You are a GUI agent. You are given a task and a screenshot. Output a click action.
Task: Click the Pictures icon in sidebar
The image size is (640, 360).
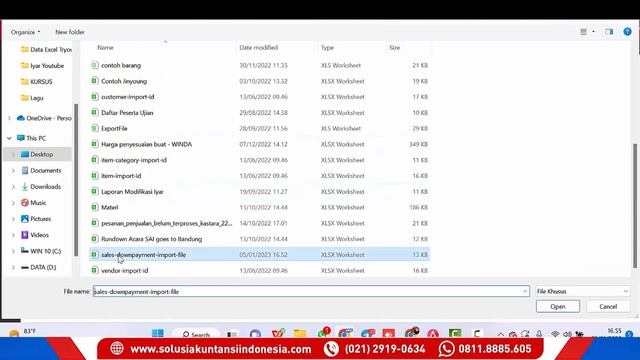[x=25, y=219]
